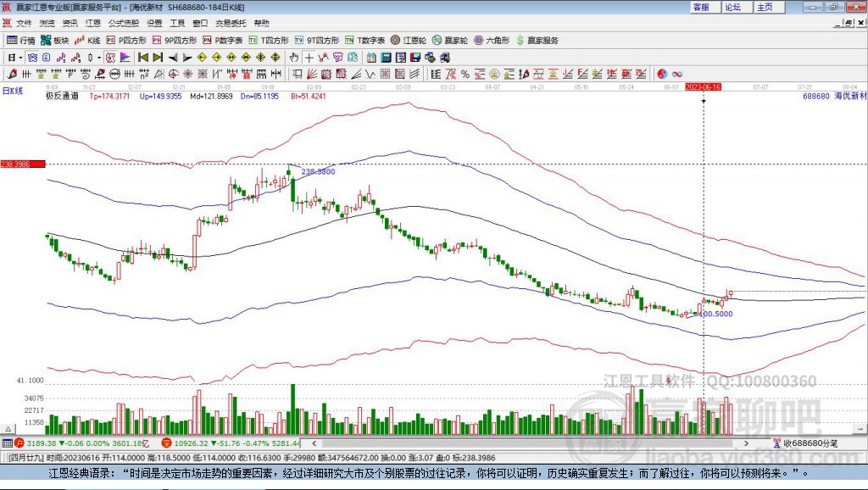Click the Md=121.8969 indicator value
868x490 pixels.
click(211, 96)
